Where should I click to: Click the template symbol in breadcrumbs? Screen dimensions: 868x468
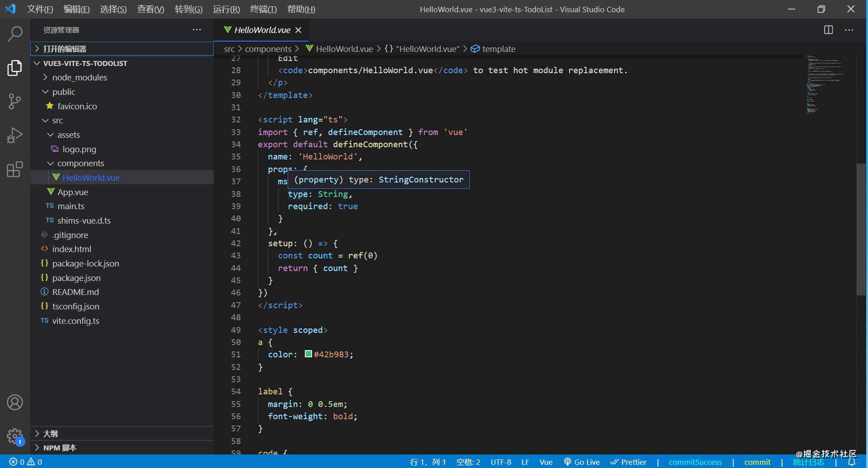(x=493, y=49)
